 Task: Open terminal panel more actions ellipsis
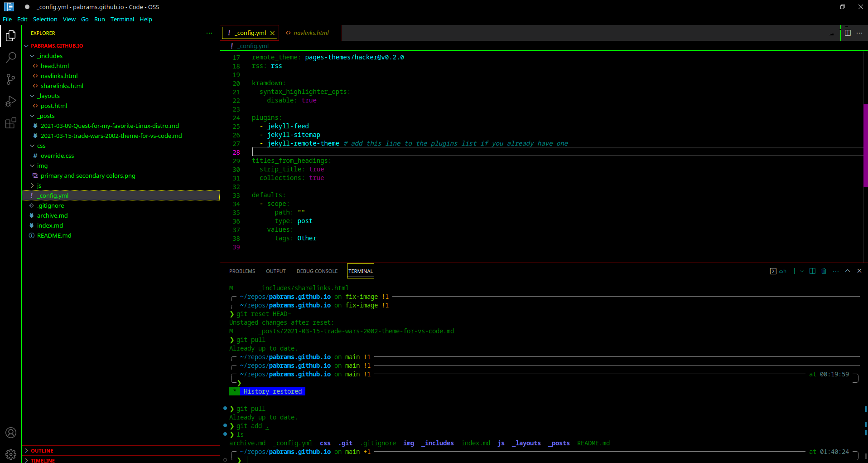pos(836,271)
